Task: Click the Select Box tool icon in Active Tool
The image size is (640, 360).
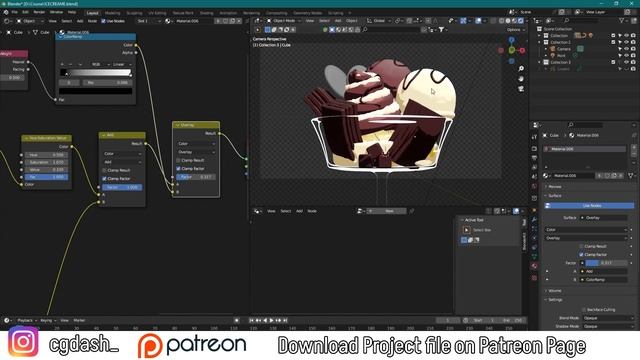Action: 467,230
